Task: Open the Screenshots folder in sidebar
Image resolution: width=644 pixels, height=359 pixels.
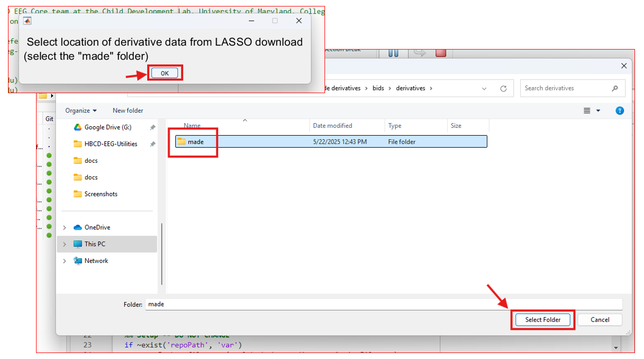Action: [x=101, y=194]
